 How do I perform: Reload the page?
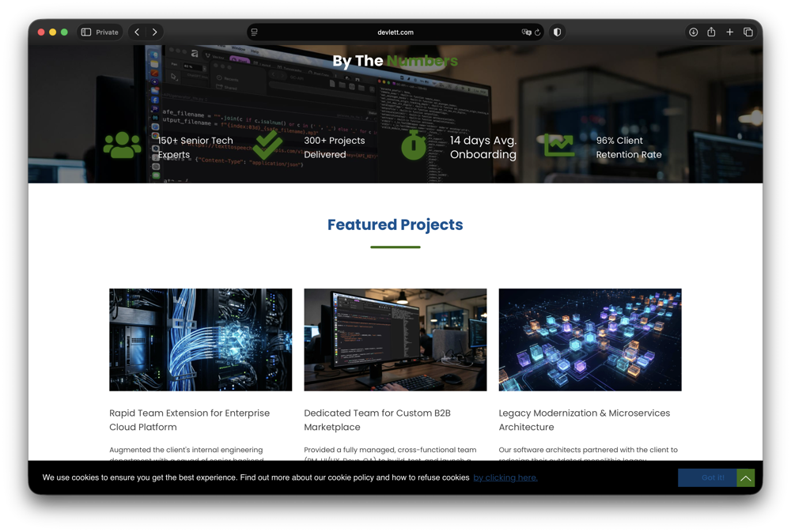click(538, 32)
